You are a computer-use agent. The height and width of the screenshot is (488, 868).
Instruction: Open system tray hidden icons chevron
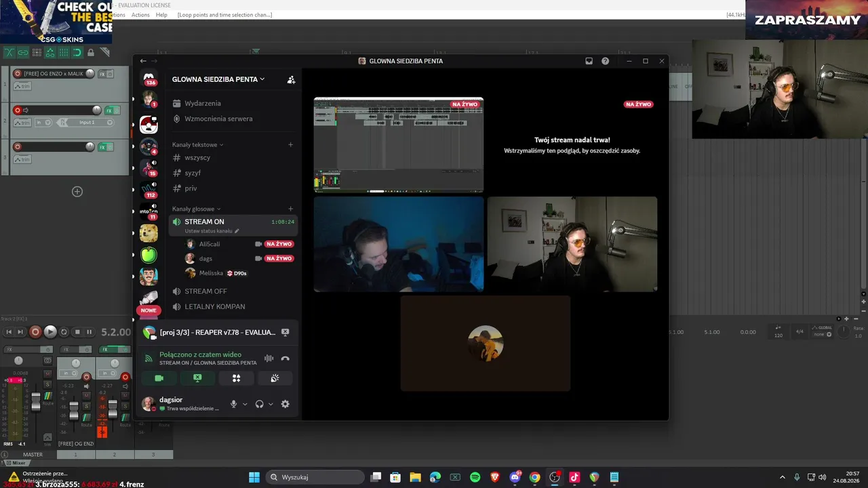coord(783,477)
